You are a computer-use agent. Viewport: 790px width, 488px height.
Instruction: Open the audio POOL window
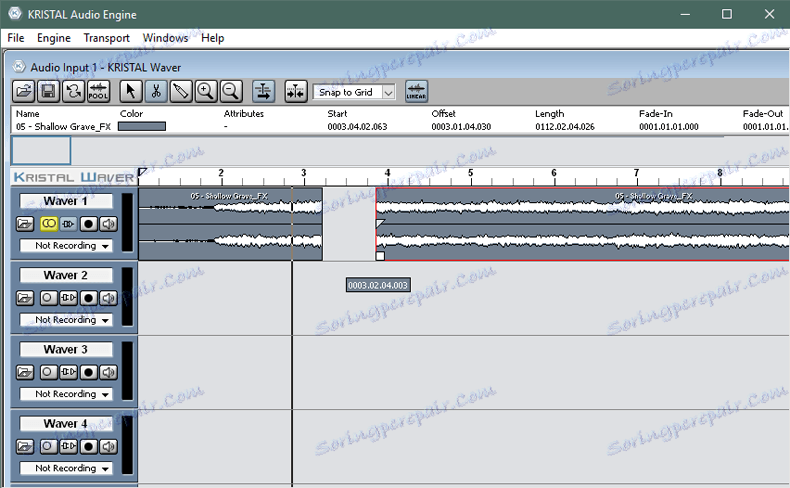click(98, 92)
